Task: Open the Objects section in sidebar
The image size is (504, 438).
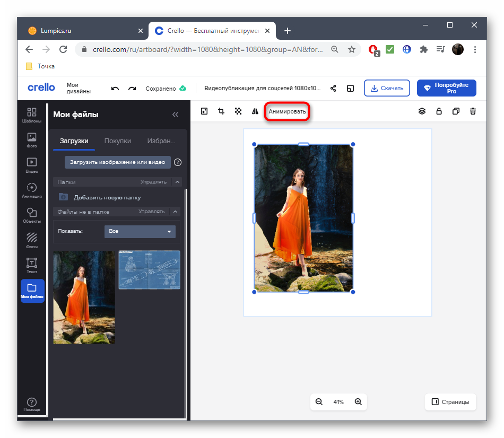Action: (32, 215)
